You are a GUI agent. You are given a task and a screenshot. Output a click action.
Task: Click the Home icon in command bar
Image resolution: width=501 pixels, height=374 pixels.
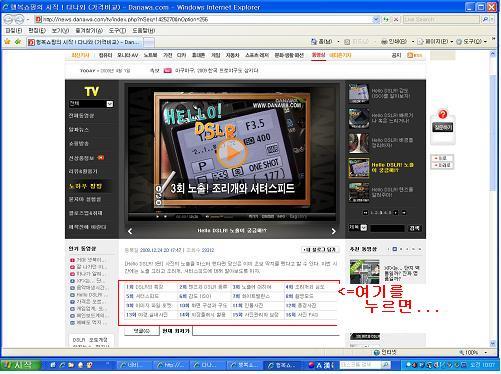click(x=314, y=42)
